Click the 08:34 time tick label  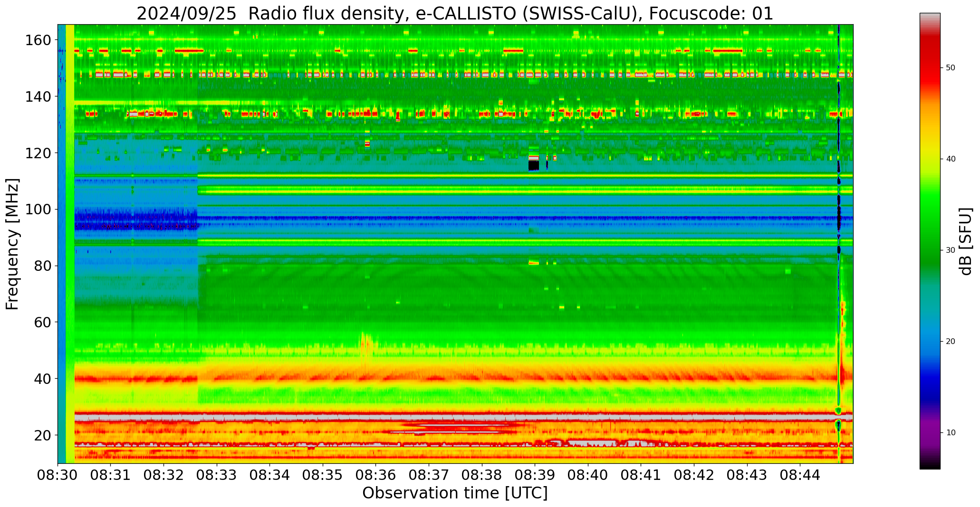tap(270, 476)
